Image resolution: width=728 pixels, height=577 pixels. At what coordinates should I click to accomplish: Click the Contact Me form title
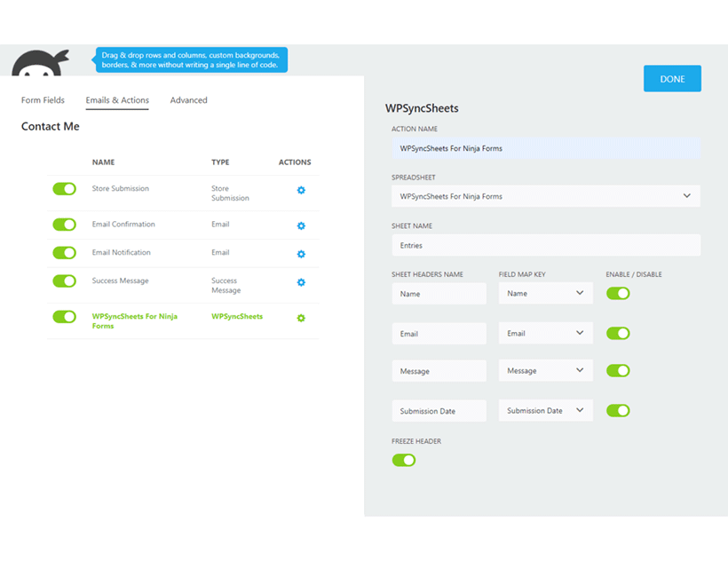pos(50,126)
